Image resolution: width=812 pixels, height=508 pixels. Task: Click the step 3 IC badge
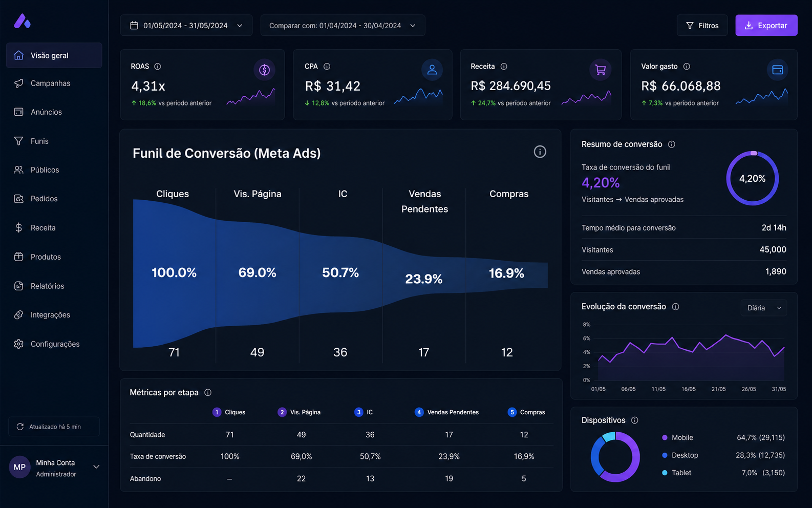click(359, 412)
